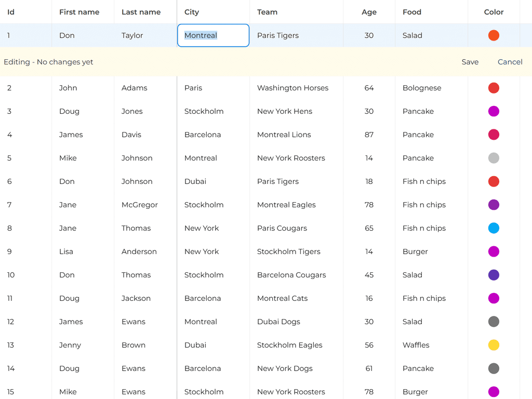Screen dimensions: 532x399
Task: Select the Dubai Dogs team cell
Action: 278,322
